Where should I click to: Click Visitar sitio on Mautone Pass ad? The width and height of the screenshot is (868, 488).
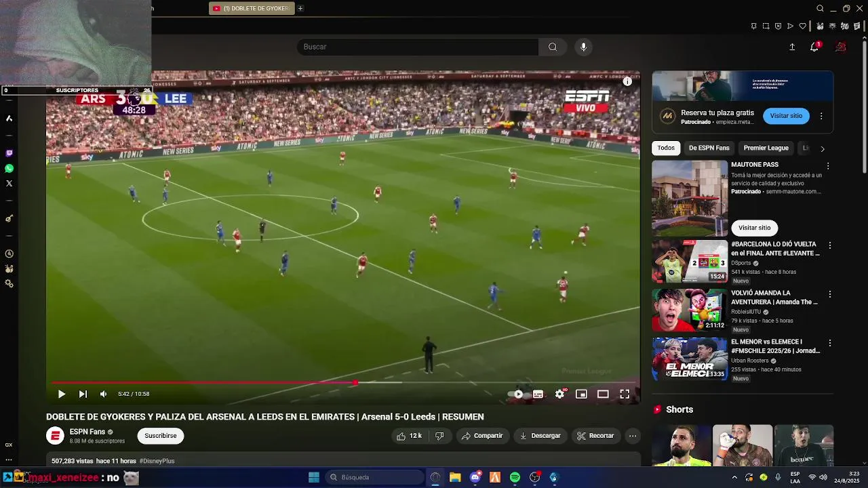pyautogui.click(x=755, y=228)
